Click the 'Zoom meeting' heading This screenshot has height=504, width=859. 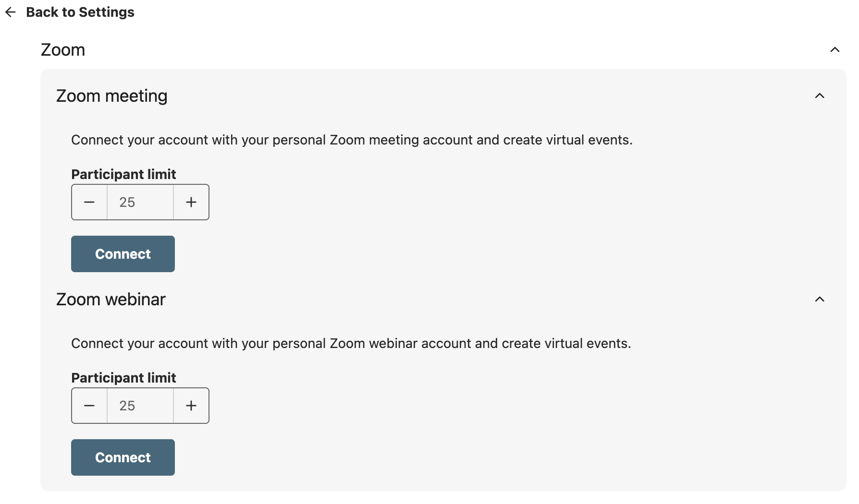112,96
